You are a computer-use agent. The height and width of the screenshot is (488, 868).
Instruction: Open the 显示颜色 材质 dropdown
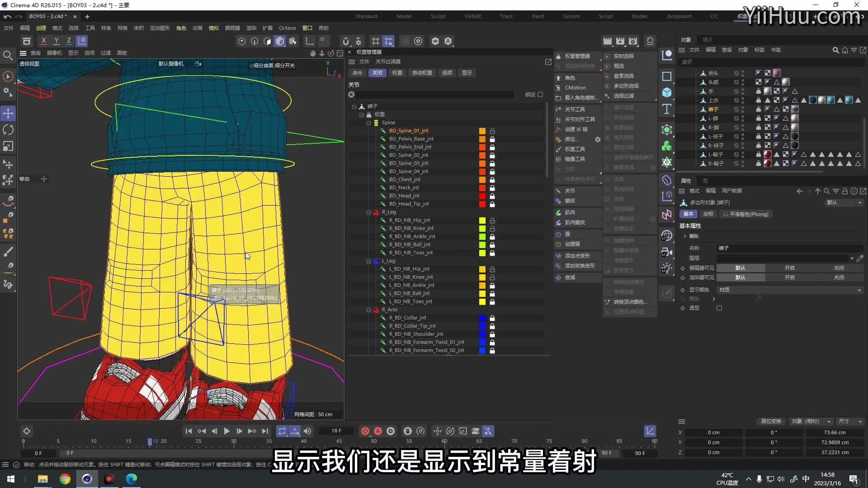tap(790, 290)
